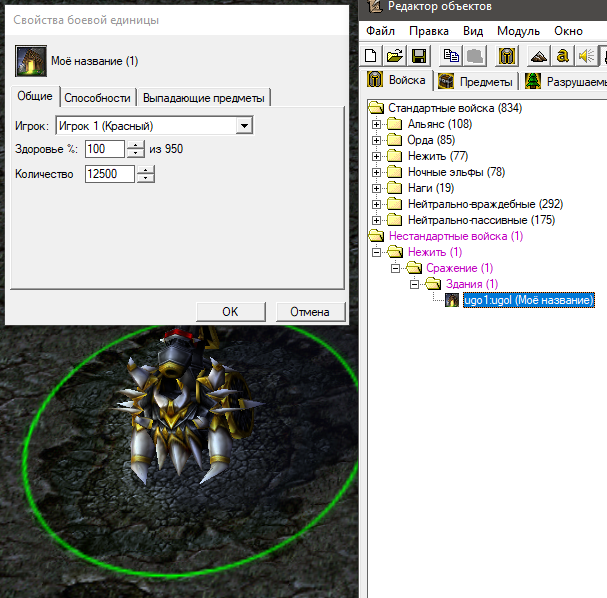The width and height of the screenshot is (607, 598).
Task: Click the OK button
Action: [x=231, y=312]
